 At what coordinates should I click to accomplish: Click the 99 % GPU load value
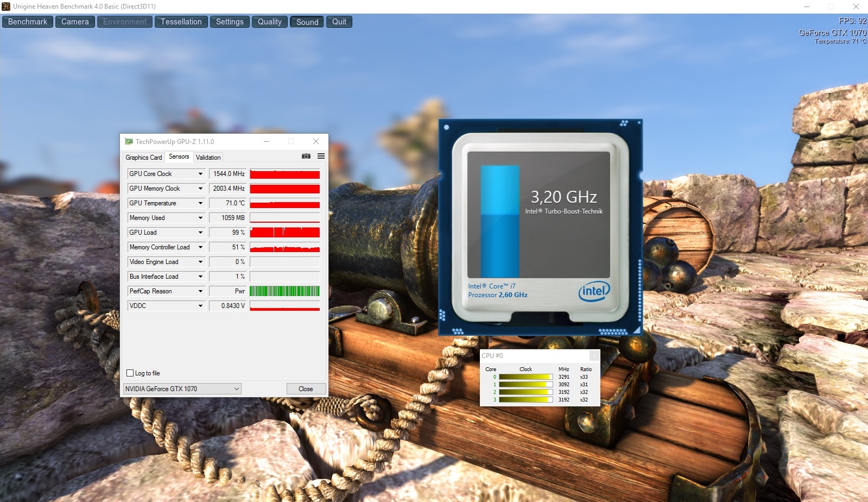(228, 233)
